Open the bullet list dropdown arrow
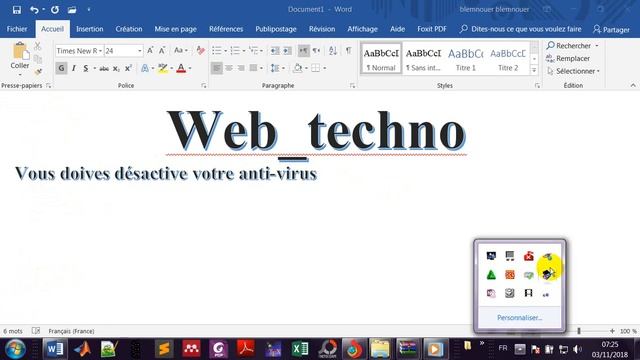This screenshot has height=360, width=640. click(x=225, y=51)
